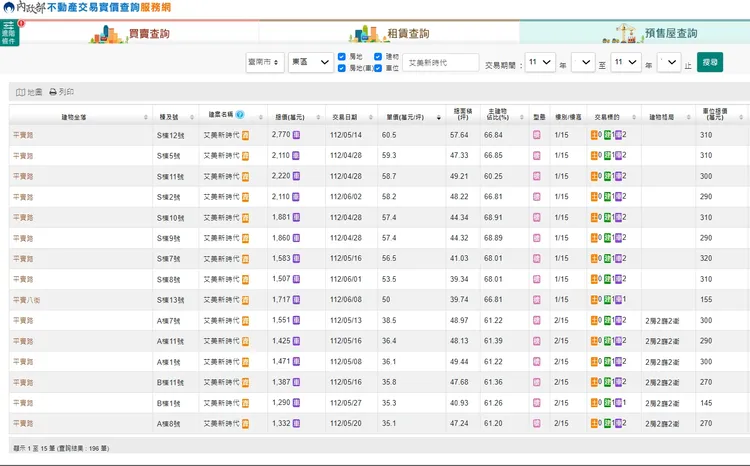Viewport: 750px width, 466px height.
Task: Click the pink type icon in the 1,507 row
Action: 537,279
